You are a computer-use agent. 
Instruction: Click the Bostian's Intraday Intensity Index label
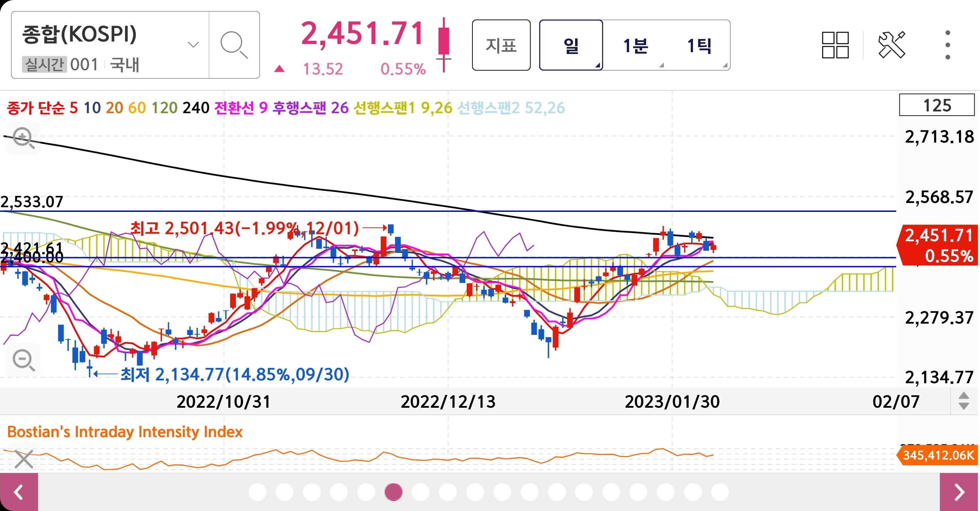[125, 432]
